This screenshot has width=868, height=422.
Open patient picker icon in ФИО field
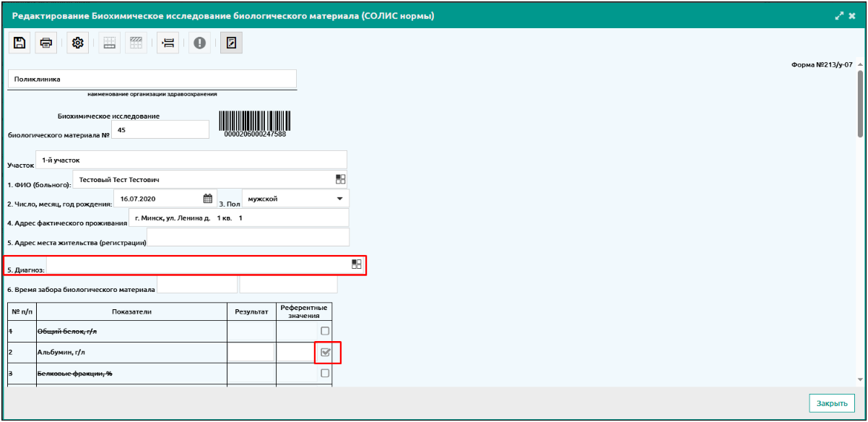click(341, 179)
